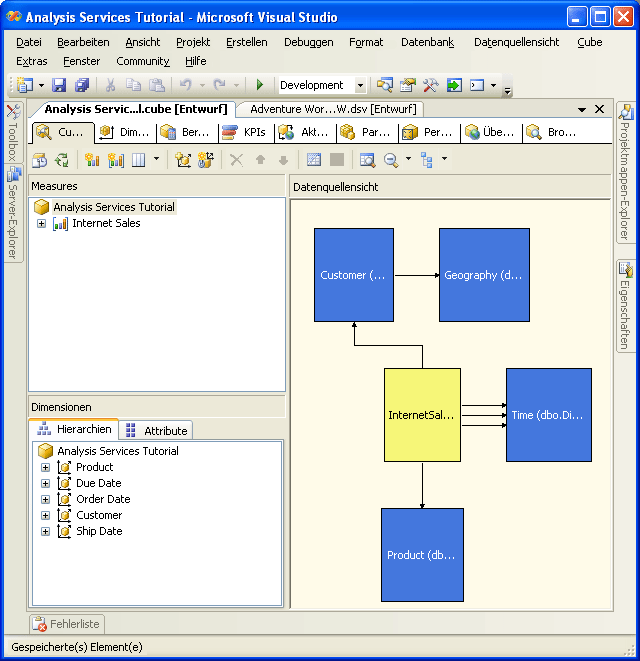This screenshot has width=640, height=661.
Task: Select the yellow InternetSales table box
Action: [x=422, y=415]
